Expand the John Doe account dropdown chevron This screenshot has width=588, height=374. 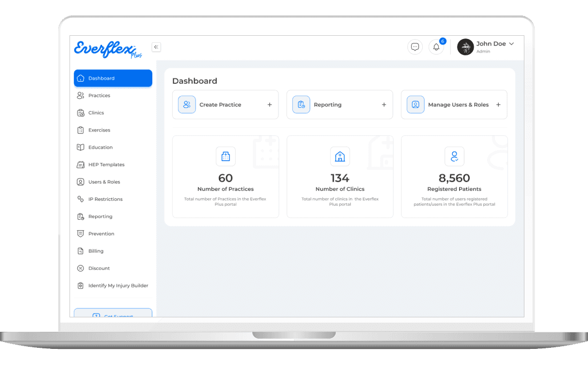coord(512,44)
